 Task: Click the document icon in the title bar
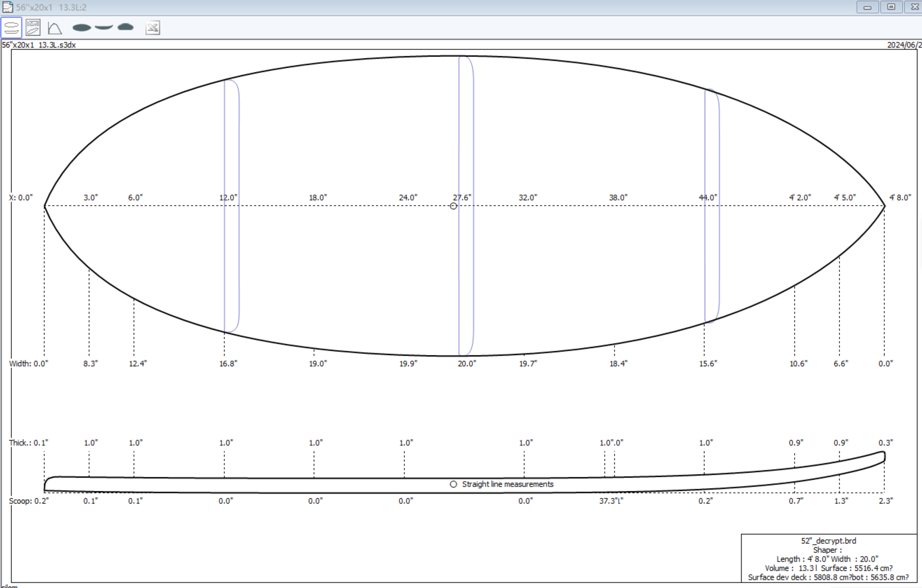point(7,7)
